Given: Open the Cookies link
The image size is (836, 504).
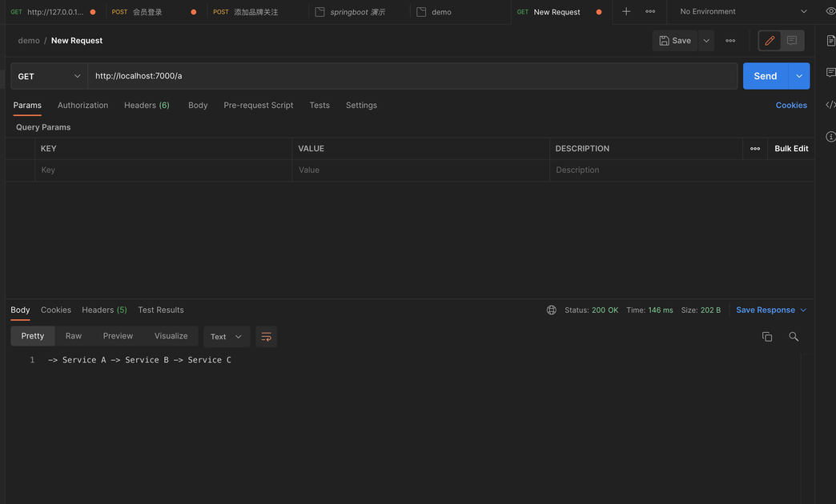Looking at the screenshot, I should [x=791, y=105].
